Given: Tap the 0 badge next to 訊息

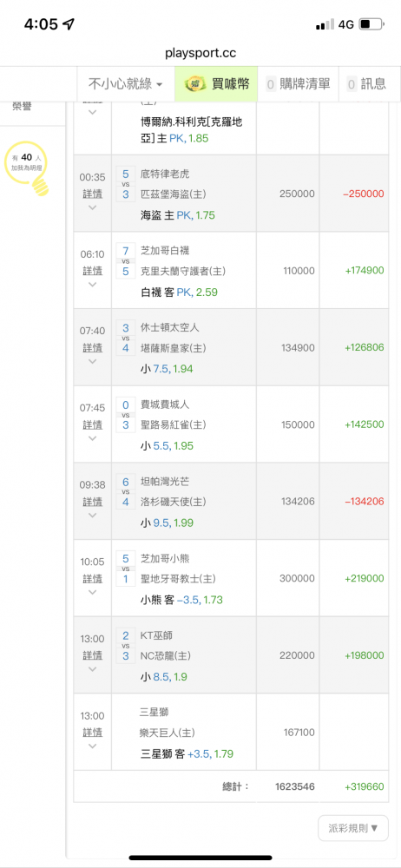Looking at the screenshot, I should click(x=352, y=84).
